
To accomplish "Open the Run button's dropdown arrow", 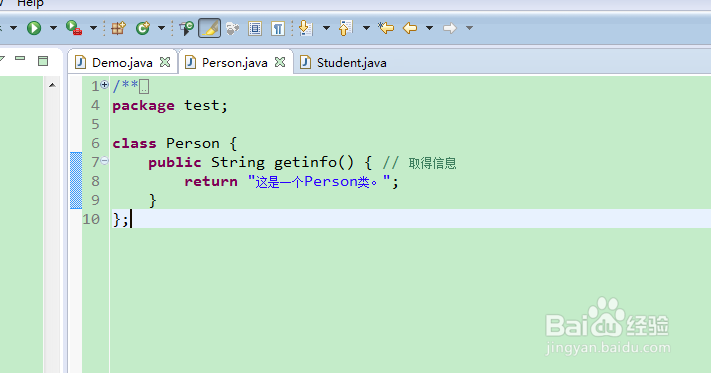I will tap(53, 28).
